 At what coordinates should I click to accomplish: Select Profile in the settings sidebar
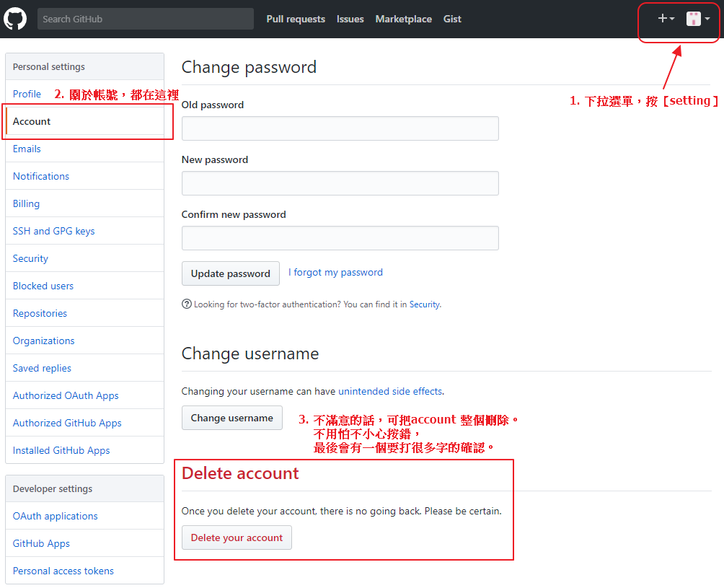click(x=27, y=94)
